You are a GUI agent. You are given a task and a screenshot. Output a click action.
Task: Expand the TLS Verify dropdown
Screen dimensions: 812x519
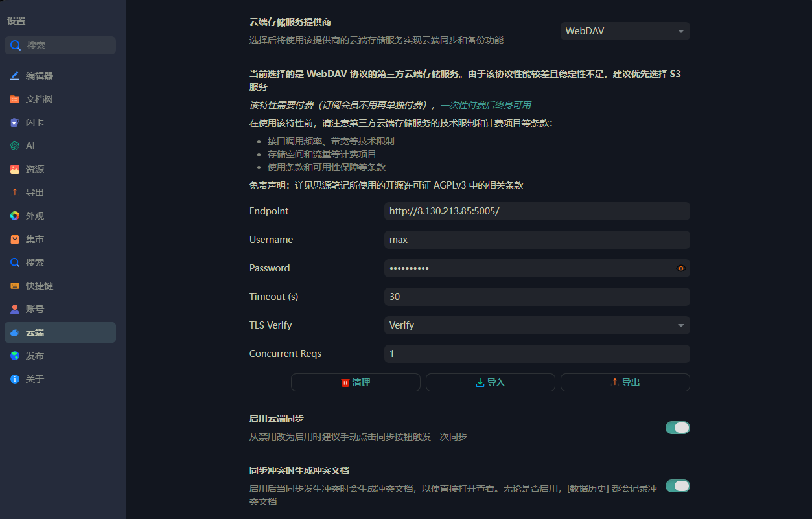click(x=537, y=325)
